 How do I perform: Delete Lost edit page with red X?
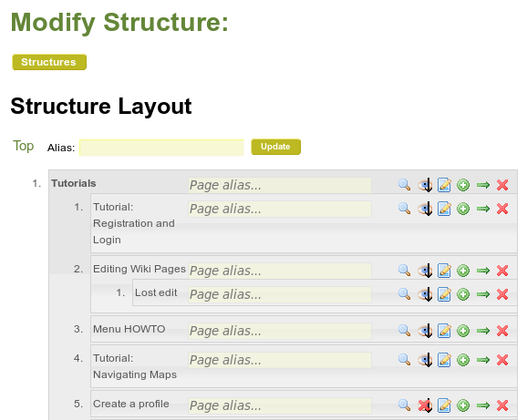pos(502,294)
